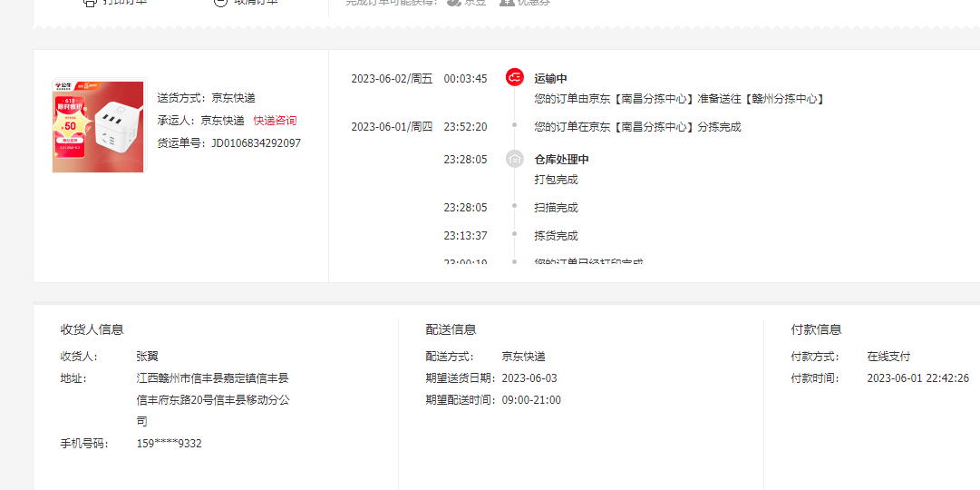Click the timestamp 23:52:20

click(465, 126)
